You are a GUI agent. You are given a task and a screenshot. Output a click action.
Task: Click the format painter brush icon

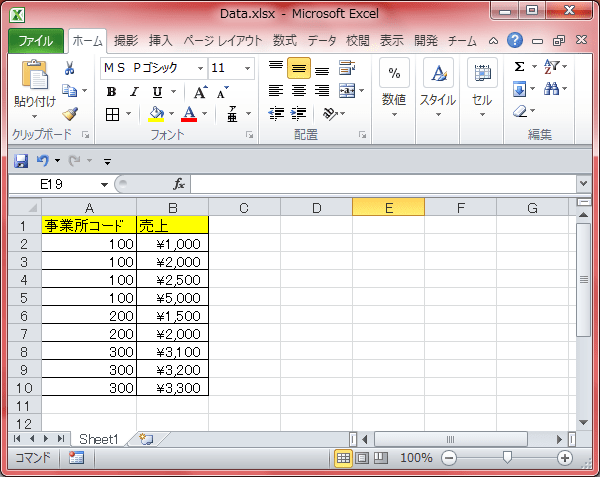(69, 113)
